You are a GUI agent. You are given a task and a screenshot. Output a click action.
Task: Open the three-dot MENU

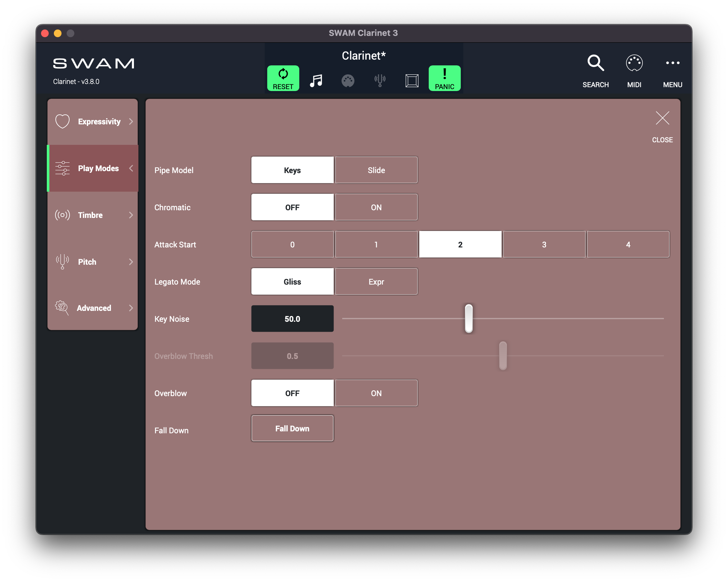pos(672,63)
